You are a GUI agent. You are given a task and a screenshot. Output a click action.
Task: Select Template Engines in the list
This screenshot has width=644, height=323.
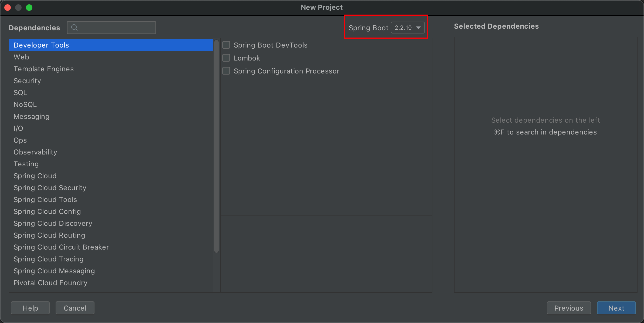(43, 69)
